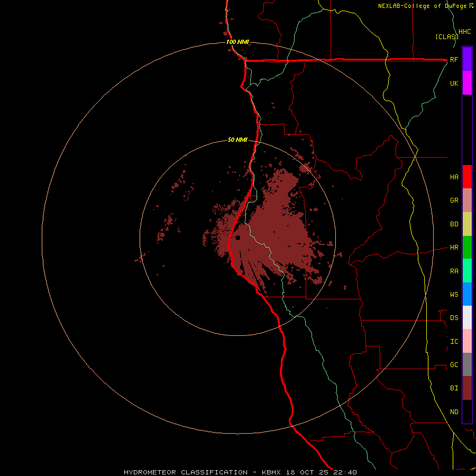Click the NEXLAB-College of DuPage credit text

pos(423,6)
